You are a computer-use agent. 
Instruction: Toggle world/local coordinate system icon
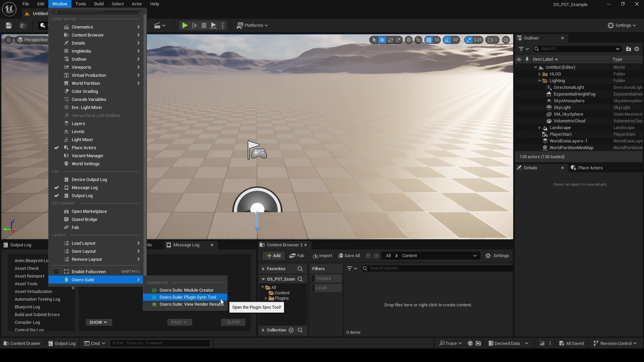[x=409, y=40]
